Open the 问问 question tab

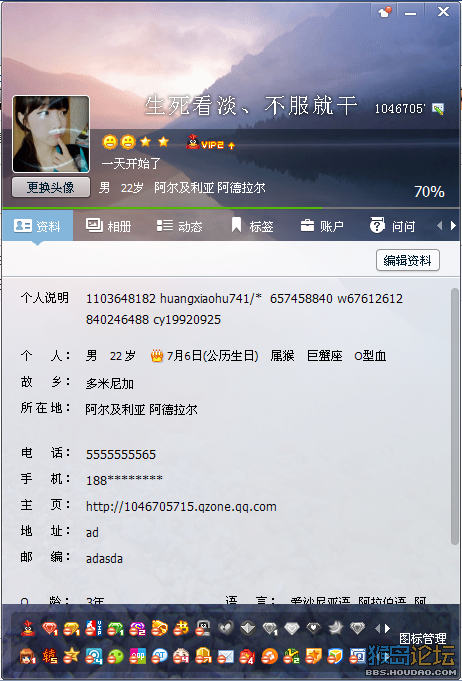[392, 225]
